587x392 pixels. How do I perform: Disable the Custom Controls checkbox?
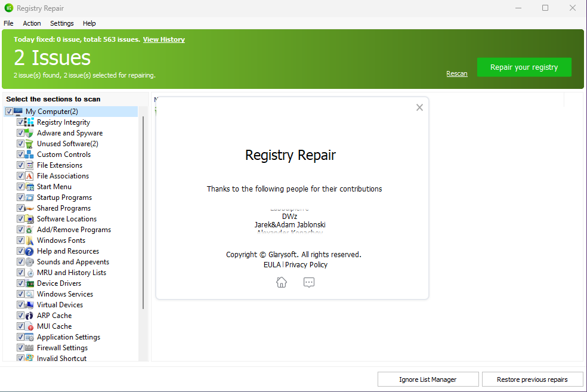pos(21,155)
